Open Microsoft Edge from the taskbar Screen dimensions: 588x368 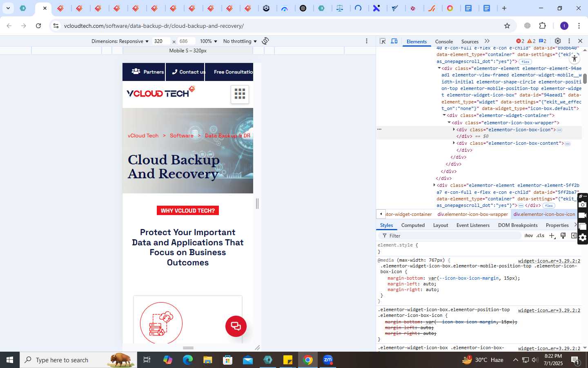[x=187, y=360]
